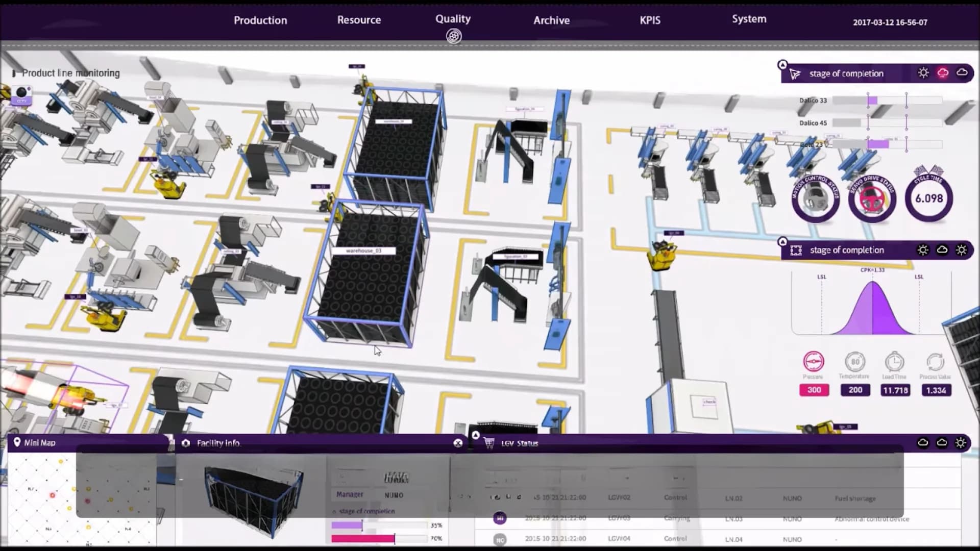Select the Load Time stopwatch icon
This screenshot has height=551, width=980.
[894, 362]
